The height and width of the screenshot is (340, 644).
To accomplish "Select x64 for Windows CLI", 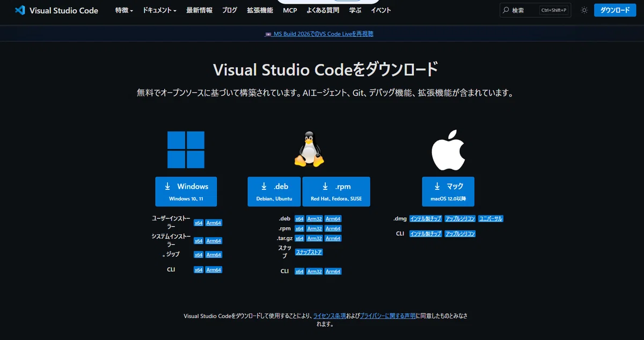I will pyautogui.click(x=199, y=270).
